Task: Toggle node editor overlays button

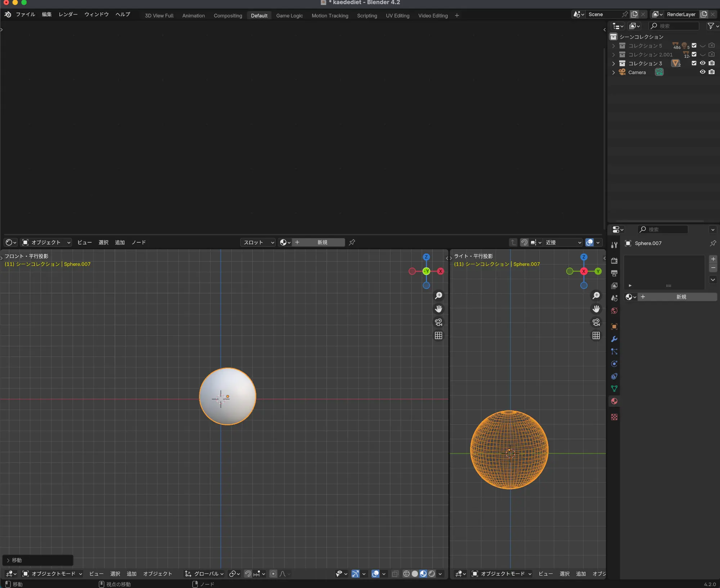Action: pos(589,242)
